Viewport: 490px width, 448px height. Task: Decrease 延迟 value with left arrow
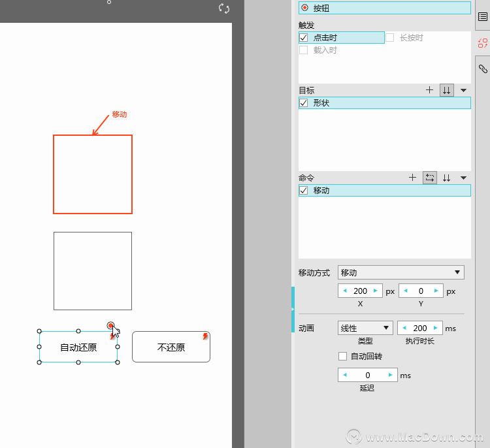[x=345, y=375]
